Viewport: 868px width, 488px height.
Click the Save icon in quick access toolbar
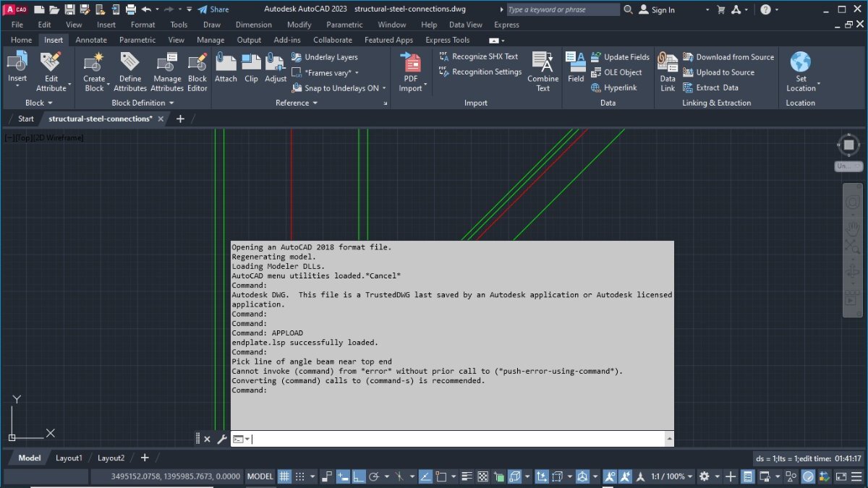(69, 9)
